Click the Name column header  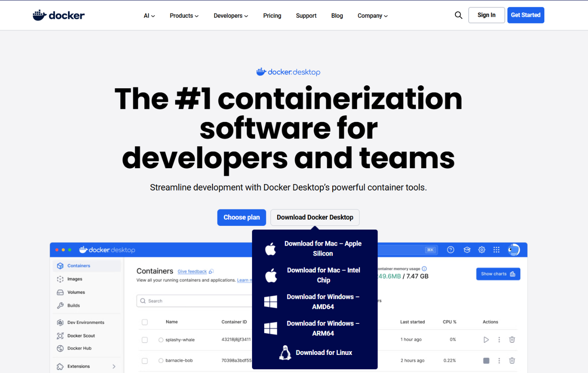[171, 322]
